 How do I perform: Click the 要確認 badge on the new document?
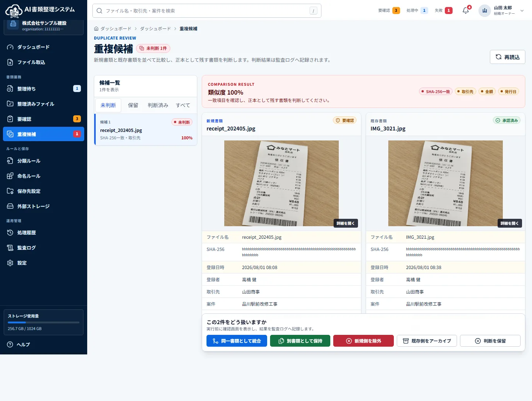345,120
